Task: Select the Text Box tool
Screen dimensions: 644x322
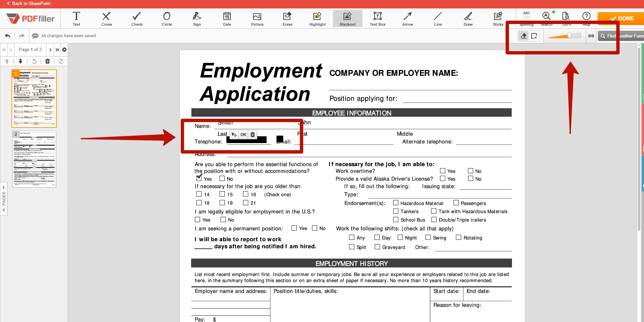Action: pyautogui.click(x=378, y=18)
